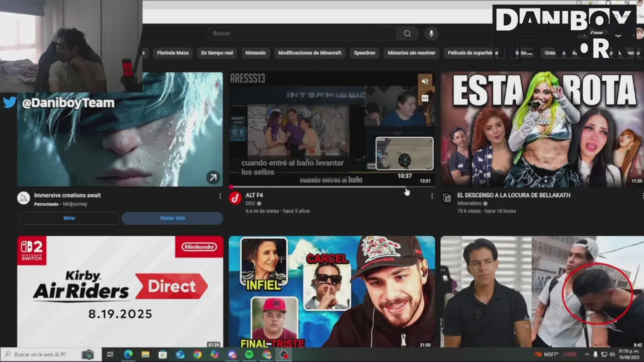
Task: Open Kirby Air Riders Direct thumbnail
Action: click(x=120, y=292)
